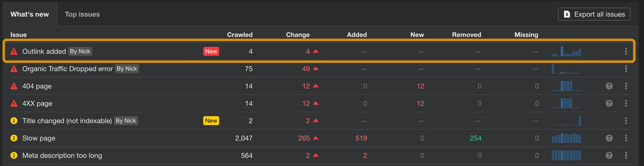Click the Export all issues button
The height and width of the screenshot is (166, 644).
[x=594, y=14]
